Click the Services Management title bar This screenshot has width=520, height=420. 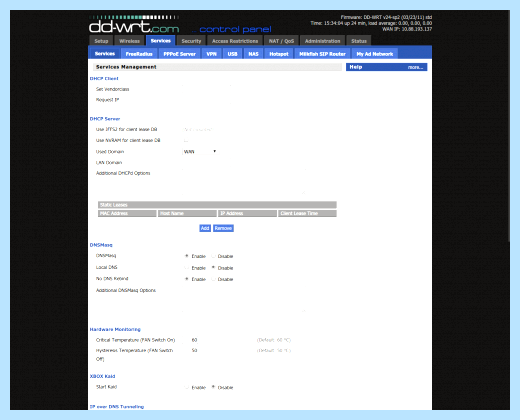pos(217,67)
